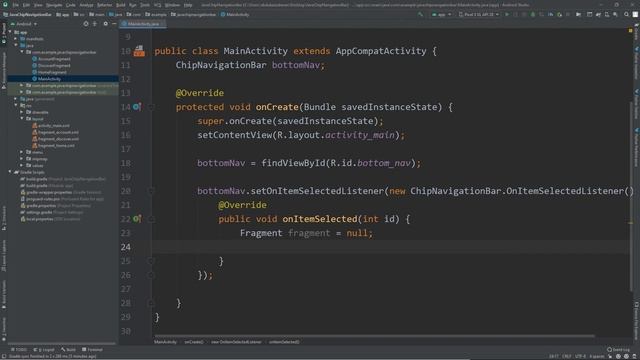
Task: Open the app run configuration dropdown
Action: pyautogui.click(x=441, y=15)
